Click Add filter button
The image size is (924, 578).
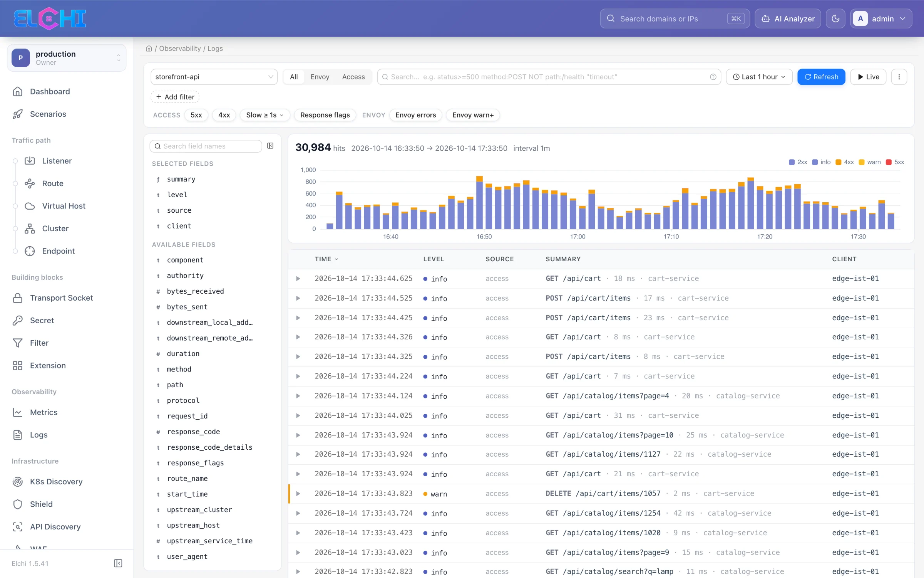pos(175,97)
